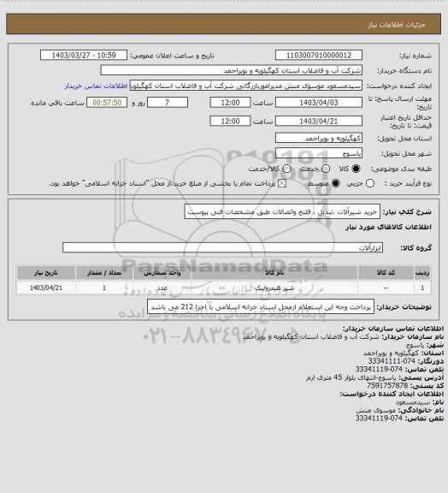Open the اطلاعات تماس خریدار link
Viewport: 448px width, 493px height.
pyautogui.click(x=96, y=86)
